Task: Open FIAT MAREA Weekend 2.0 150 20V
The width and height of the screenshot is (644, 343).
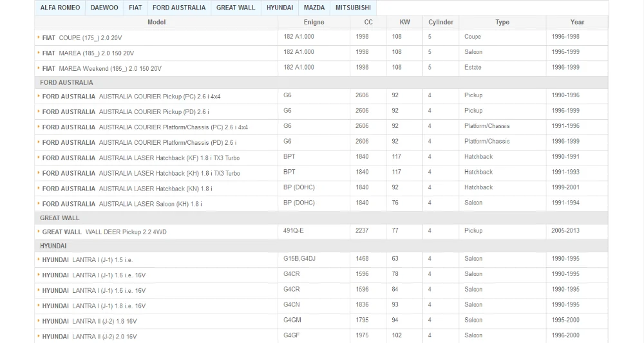Action: click(102, 68)
